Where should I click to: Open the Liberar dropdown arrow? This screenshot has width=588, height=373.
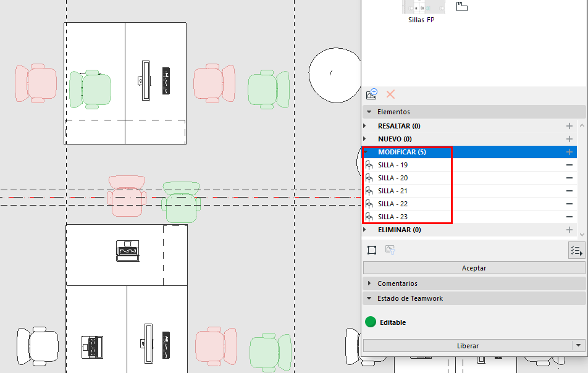click(578, 346)
